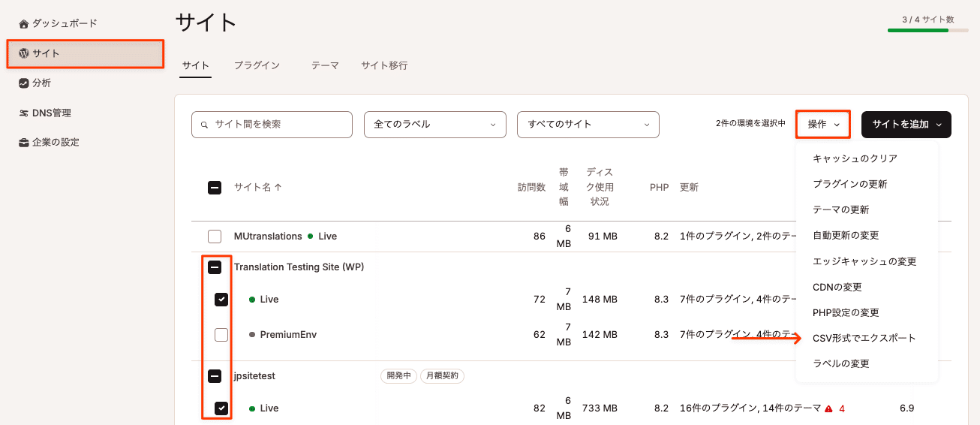980x425 pixels.
Task: Click the 開発中 label tag
Action: [398, 376]
